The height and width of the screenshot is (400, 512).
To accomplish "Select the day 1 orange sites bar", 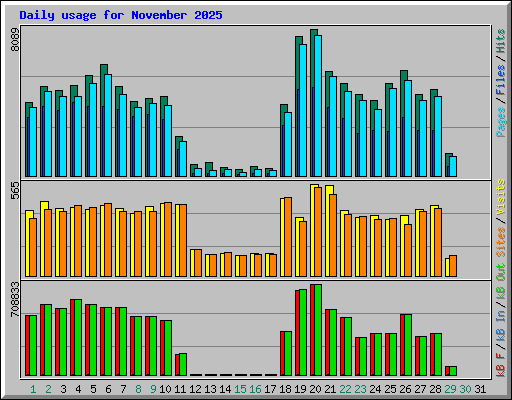I will coord(33,247).
